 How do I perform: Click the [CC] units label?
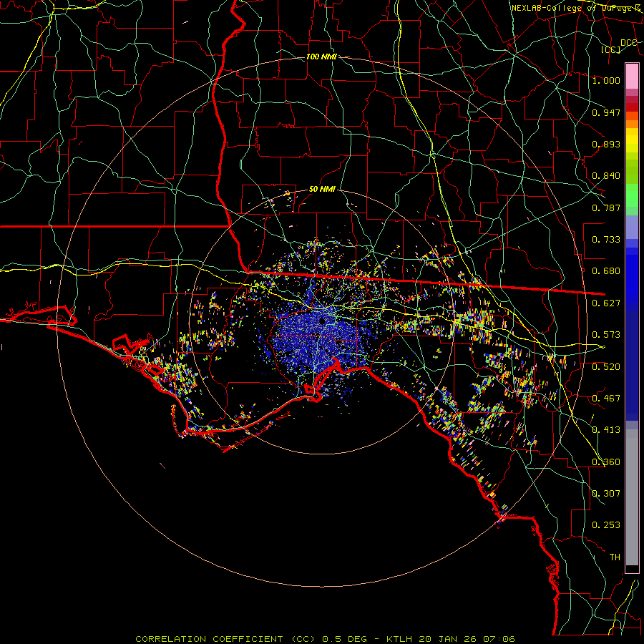(611, 49)
